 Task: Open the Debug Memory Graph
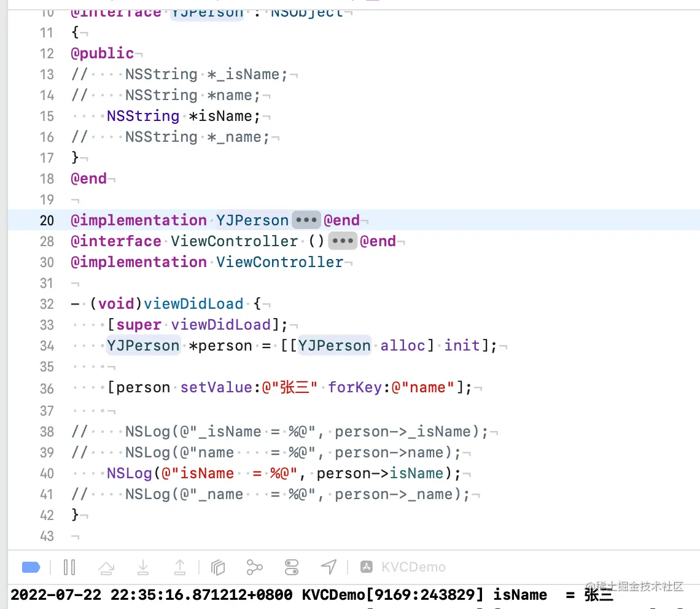(x=255, y=567)
